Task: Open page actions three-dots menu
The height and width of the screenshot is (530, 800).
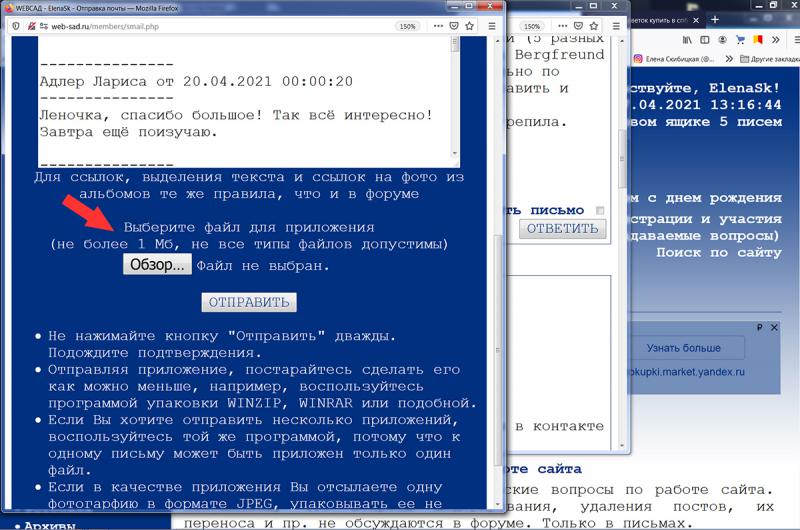Action: click(x=437, y=26)
